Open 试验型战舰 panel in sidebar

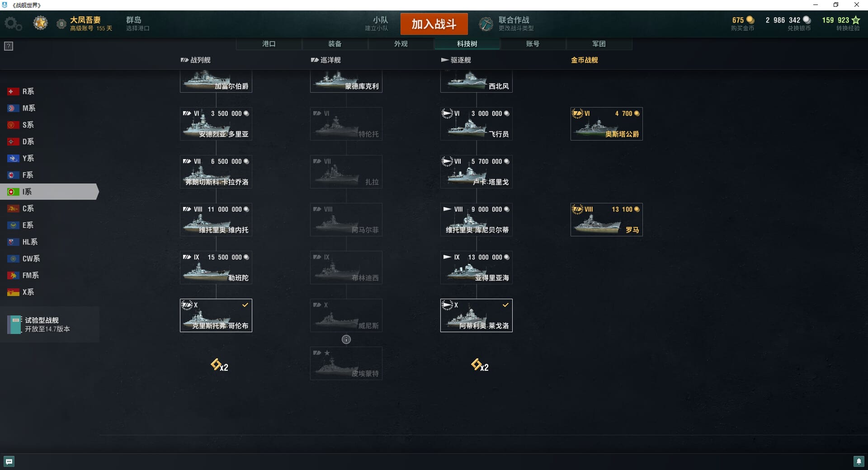[x=50, y=324]
